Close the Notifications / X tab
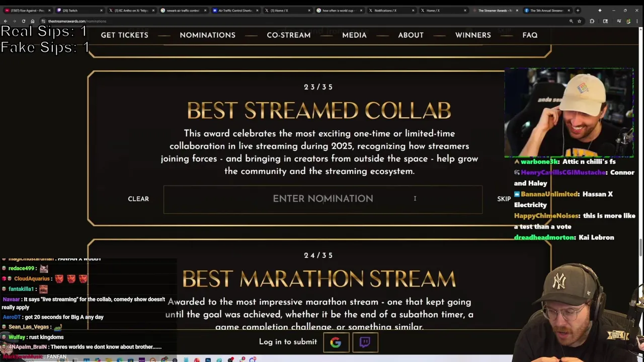 [x=413, y=10]
